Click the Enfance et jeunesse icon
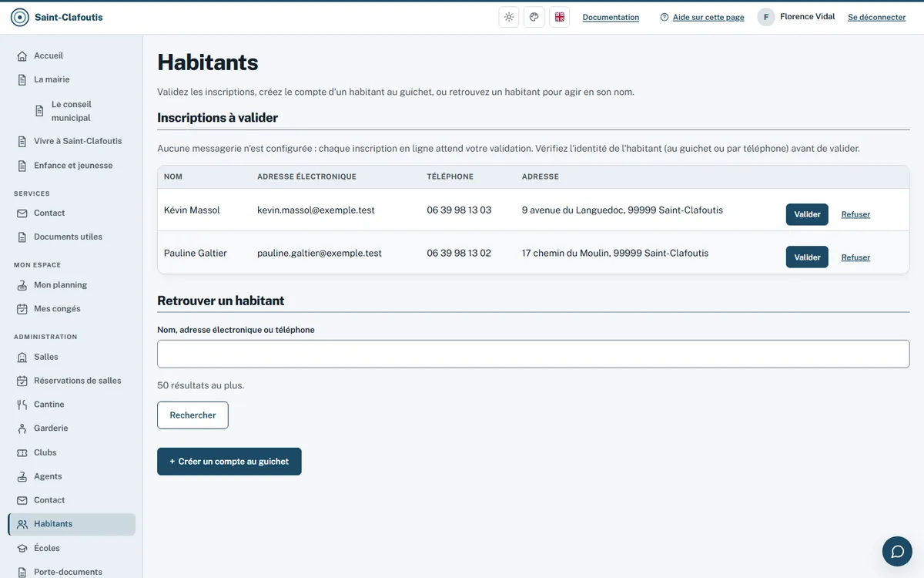Viewport: 924px width, 578px height. point(22,166)
